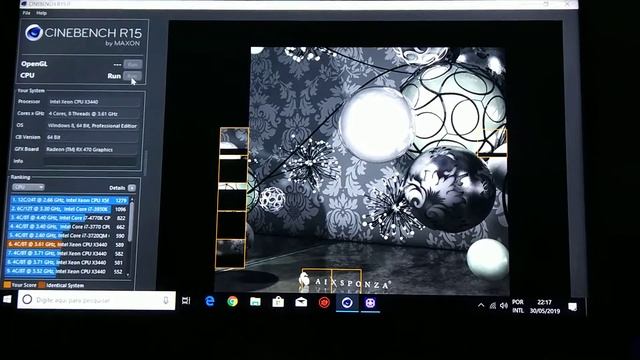The width and height of the screenshot is (640, 360).
Task: Switch to Cinebench taskbar icon
Action: [347, 303]
